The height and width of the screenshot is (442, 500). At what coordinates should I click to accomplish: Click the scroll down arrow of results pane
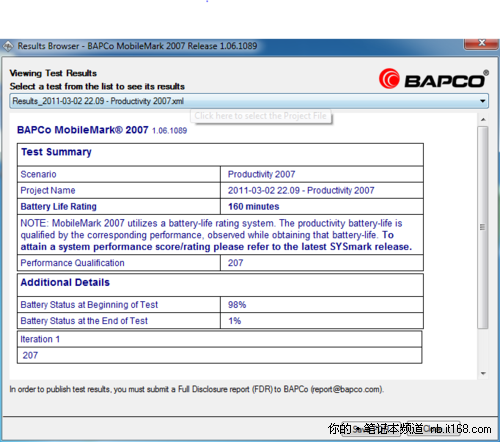[x=483, y=373]
